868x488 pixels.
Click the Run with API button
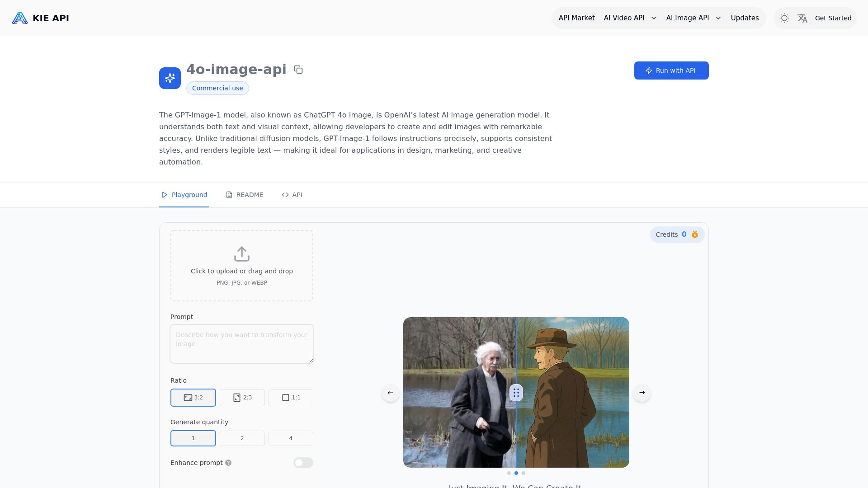(x=671, y=70)
